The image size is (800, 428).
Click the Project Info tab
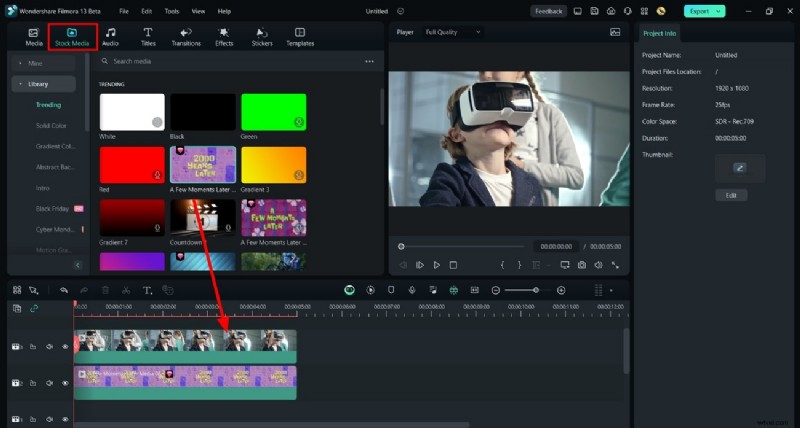pos(659,33)
